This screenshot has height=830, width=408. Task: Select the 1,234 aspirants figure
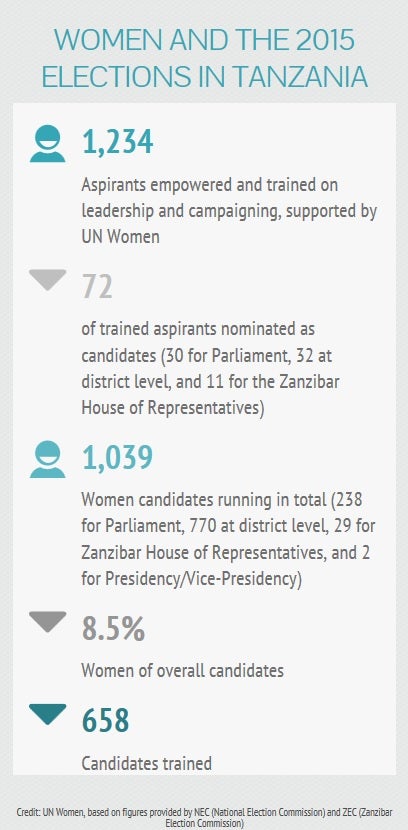[x=117, y=142]
